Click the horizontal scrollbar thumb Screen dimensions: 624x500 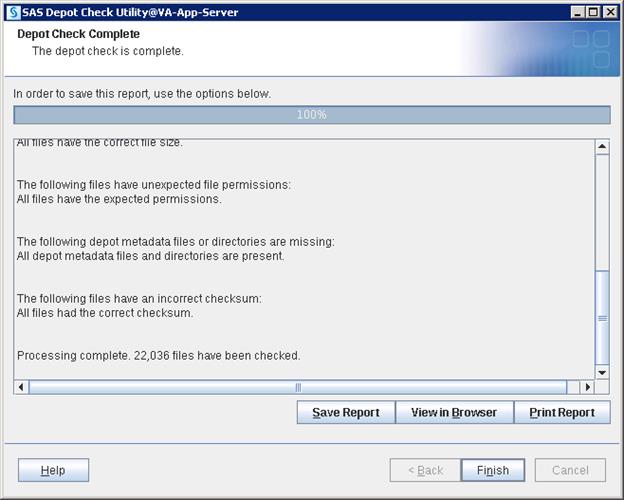point(298,387)
